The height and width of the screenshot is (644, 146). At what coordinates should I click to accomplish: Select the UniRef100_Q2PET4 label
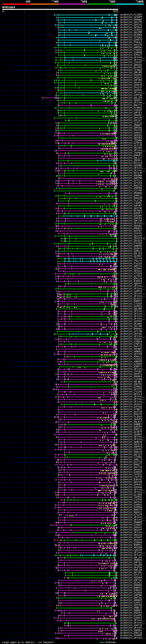click(x=131, y=40)
